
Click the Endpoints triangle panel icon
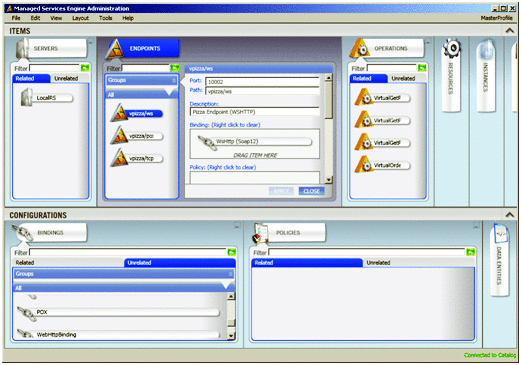[115, 49]
